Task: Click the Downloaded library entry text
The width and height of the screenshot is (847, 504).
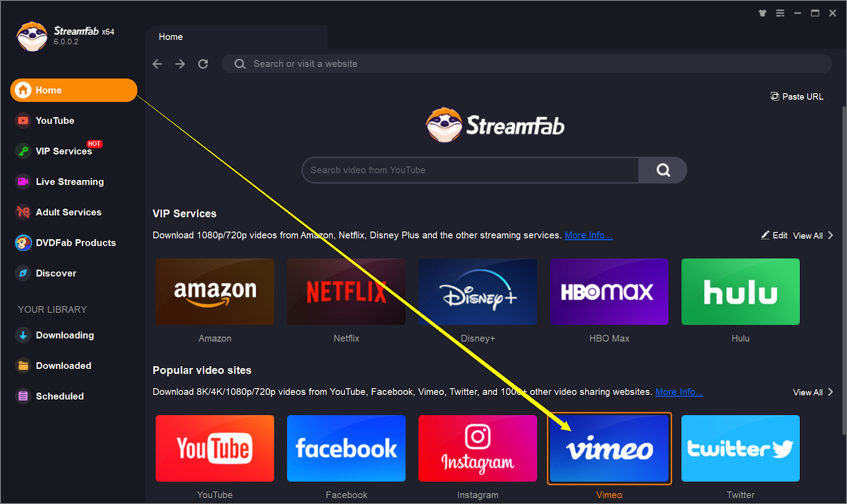Action: [x=64, y=366]
